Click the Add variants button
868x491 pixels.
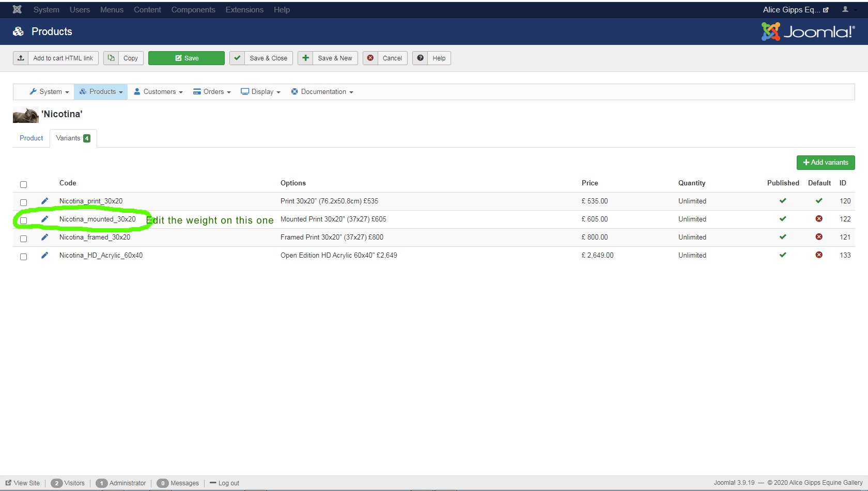click(x=826, y=163)
